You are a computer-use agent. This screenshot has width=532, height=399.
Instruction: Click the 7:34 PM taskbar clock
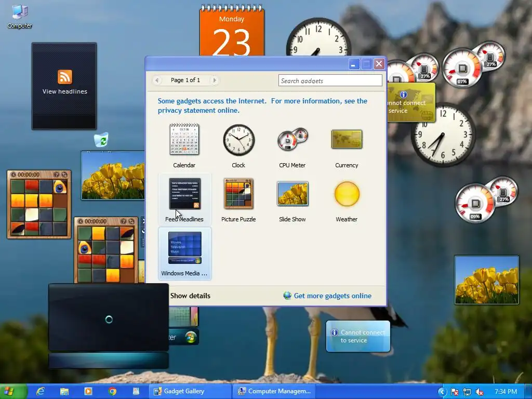tap(506, 392)
